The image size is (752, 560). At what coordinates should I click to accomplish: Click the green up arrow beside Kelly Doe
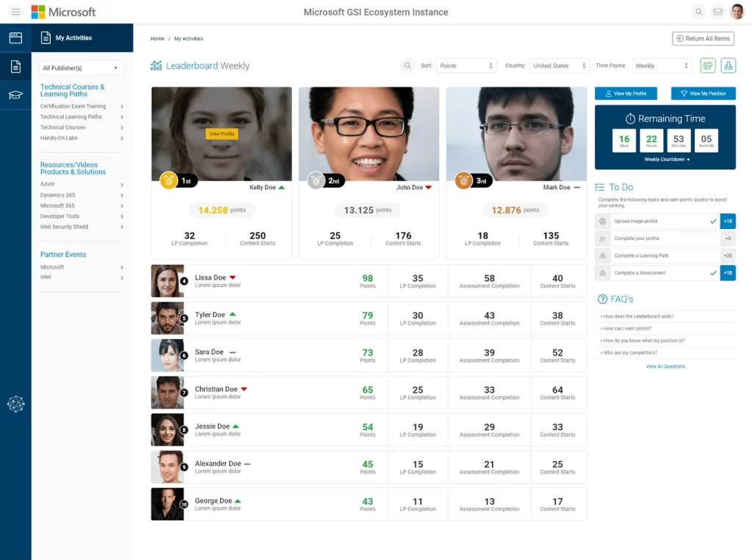(x=281, y=187)
